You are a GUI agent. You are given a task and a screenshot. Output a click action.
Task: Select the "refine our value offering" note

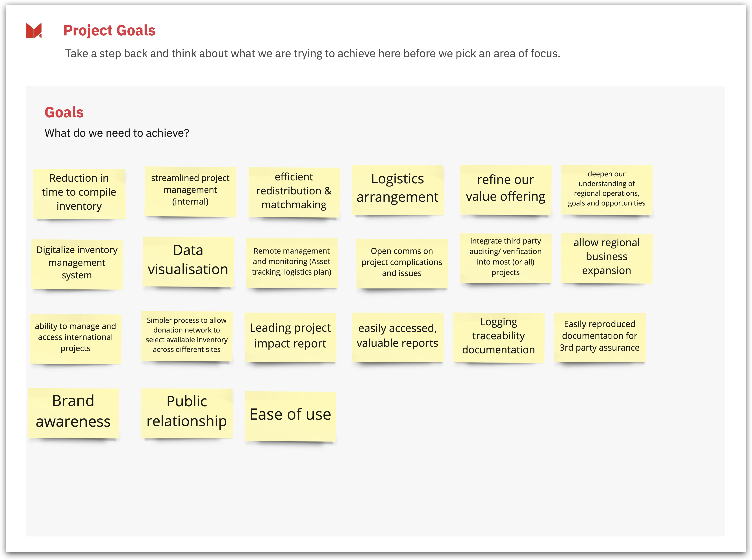point(505,190)
